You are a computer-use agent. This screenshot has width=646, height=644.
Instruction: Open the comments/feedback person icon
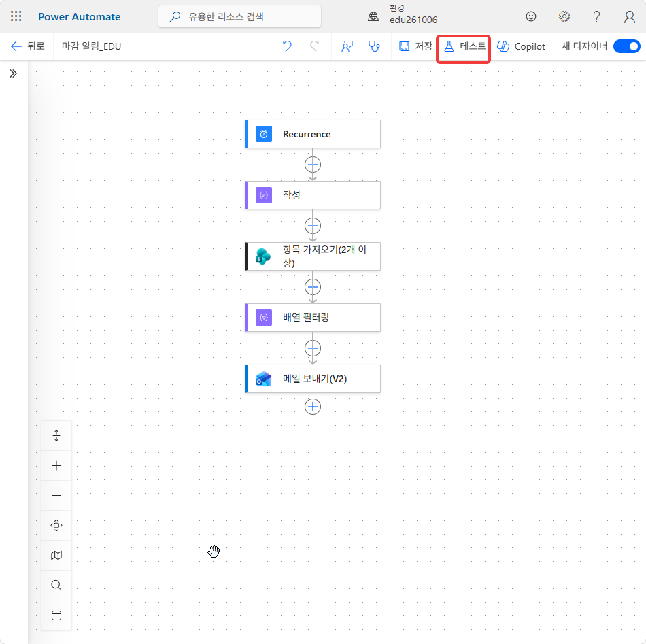tap(347, 46)
